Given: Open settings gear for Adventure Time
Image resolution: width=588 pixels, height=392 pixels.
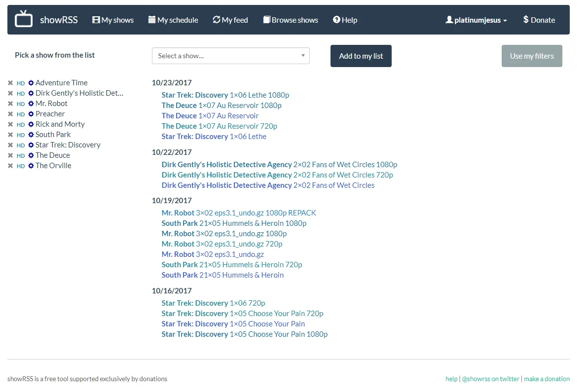Looking at the screenshot, I should point(31,83).
